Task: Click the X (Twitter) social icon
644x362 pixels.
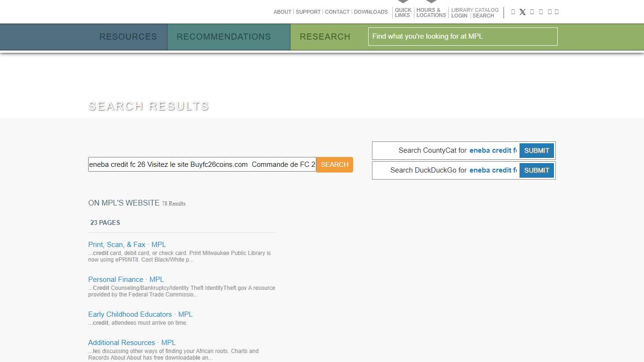Action: (x=522, y=12)
